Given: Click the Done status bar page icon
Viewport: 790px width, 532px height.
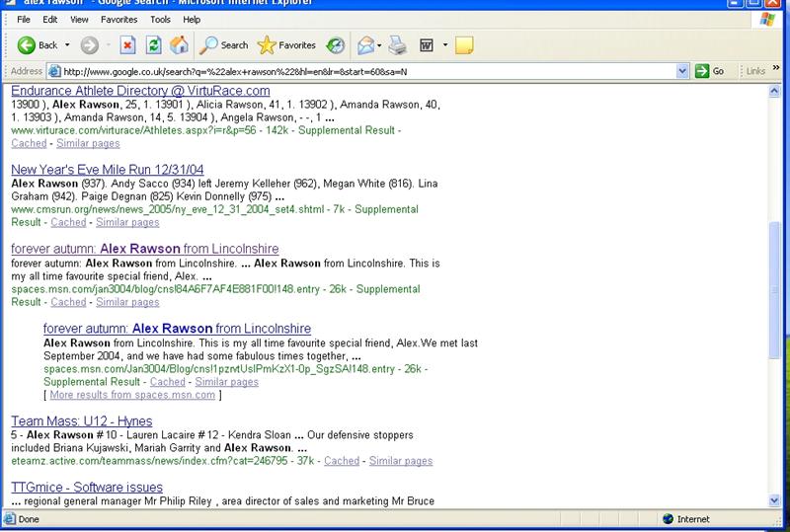Looking at the screenshot, I should [x=10, y=519].
